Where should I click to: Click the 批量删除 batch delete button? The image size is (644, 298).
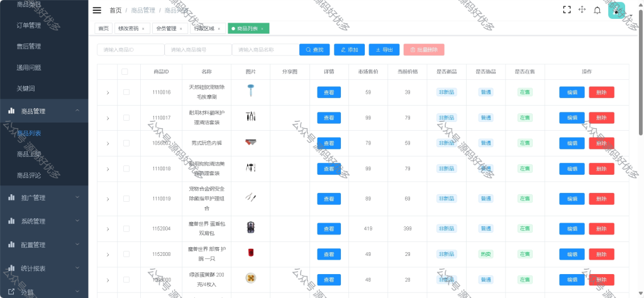(424, 50)
